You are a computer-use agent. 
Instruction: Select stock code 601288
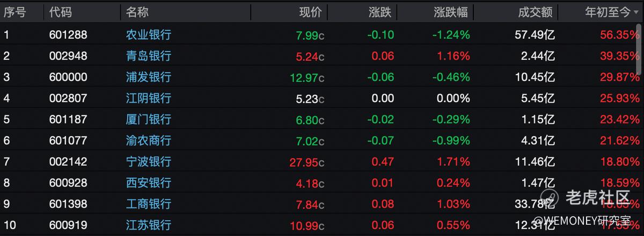point(68,35)
